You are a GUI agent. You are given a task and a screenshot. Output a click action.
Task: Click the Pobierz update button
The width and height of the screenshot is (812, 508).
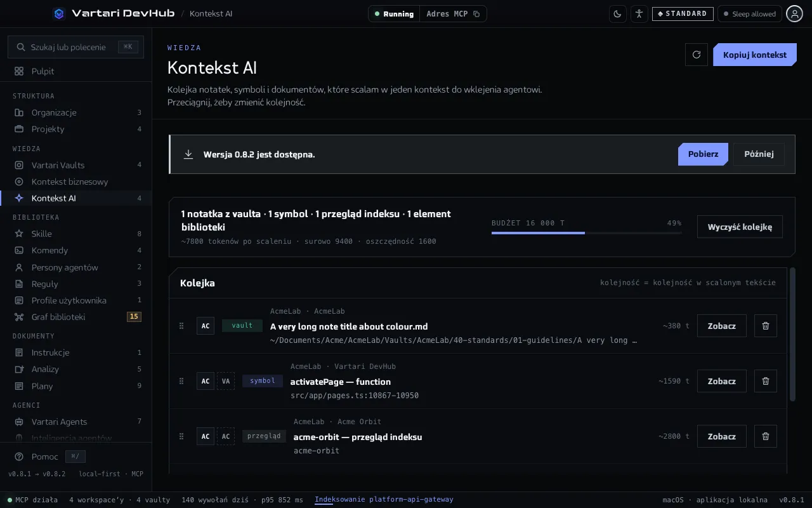(x=703, y=154)
